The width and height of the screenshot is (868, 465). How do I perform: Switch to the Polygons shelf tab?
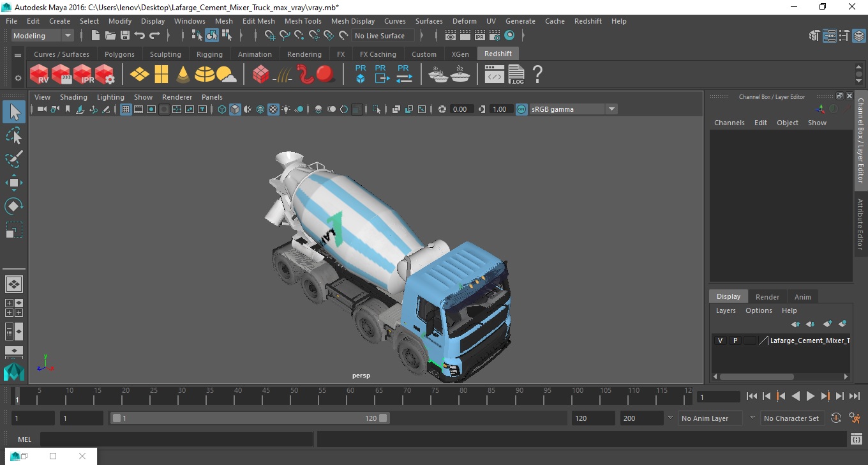(119, 54)
